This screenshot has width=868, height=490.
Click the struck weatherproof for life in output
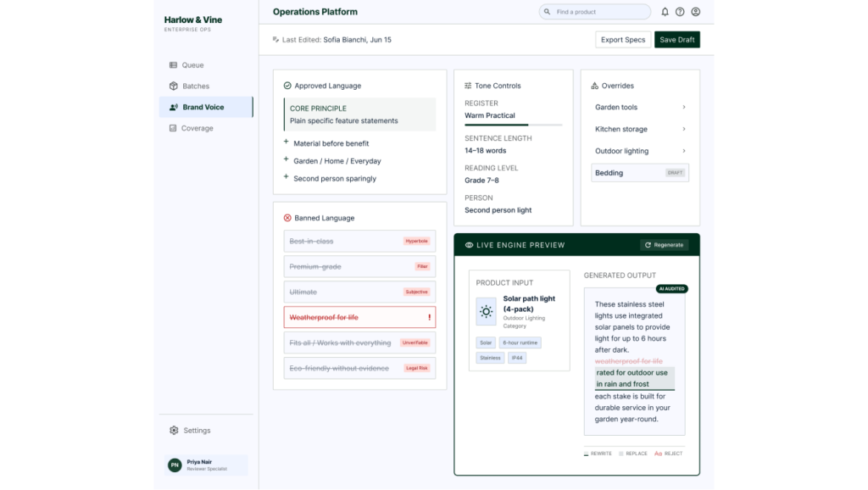click(629, 361)
